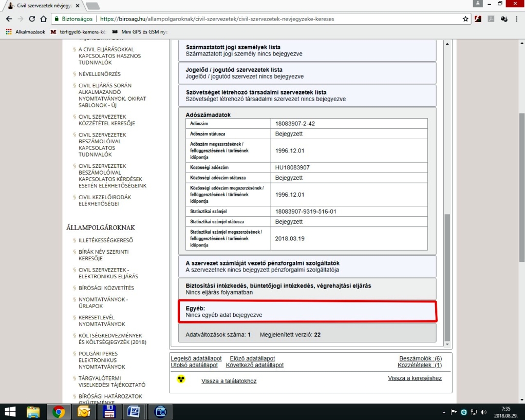Click Vissza a kereséshez link
The height and width of the screenshot is (420, 525).
pyautogui.click(x=415, y=378)
